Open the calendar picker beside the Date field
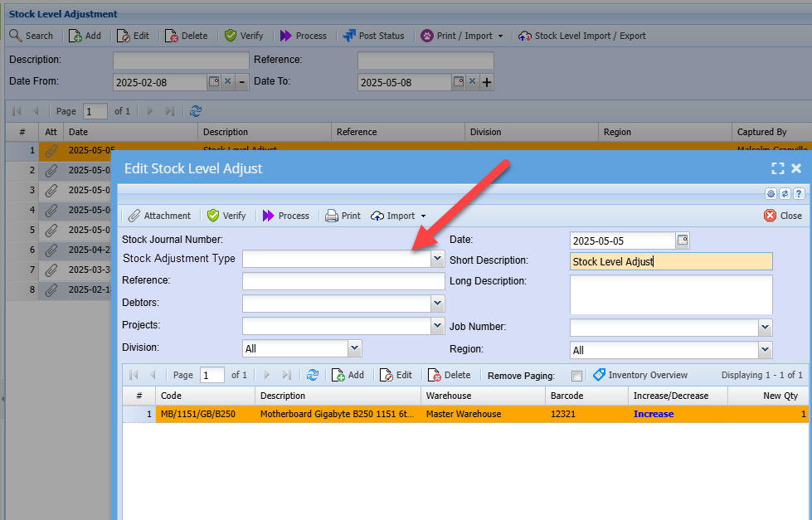The height and width of the screenshot is (520, 812). 683,241
